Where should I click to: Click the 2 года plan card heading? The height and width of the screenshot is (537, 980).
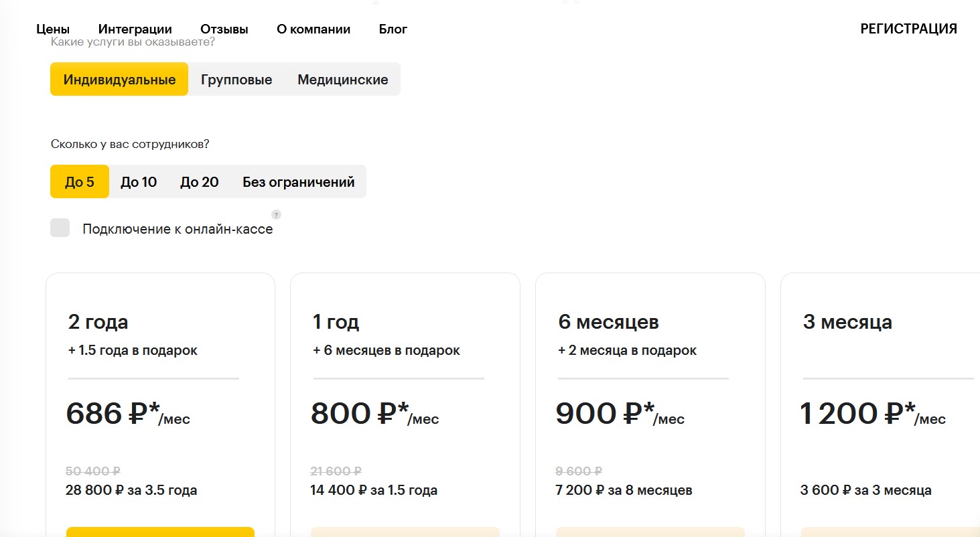(x=98, y=322)
